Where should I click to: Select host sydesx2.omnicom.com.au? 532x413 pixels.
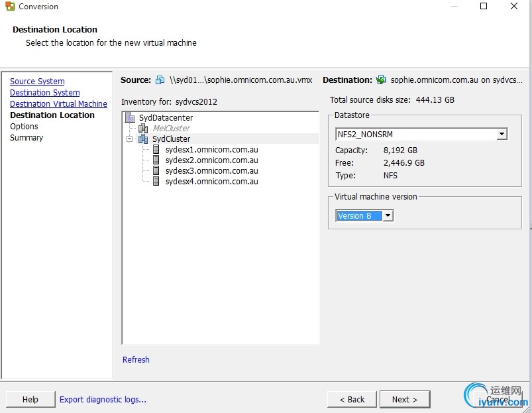pos(212,160)
